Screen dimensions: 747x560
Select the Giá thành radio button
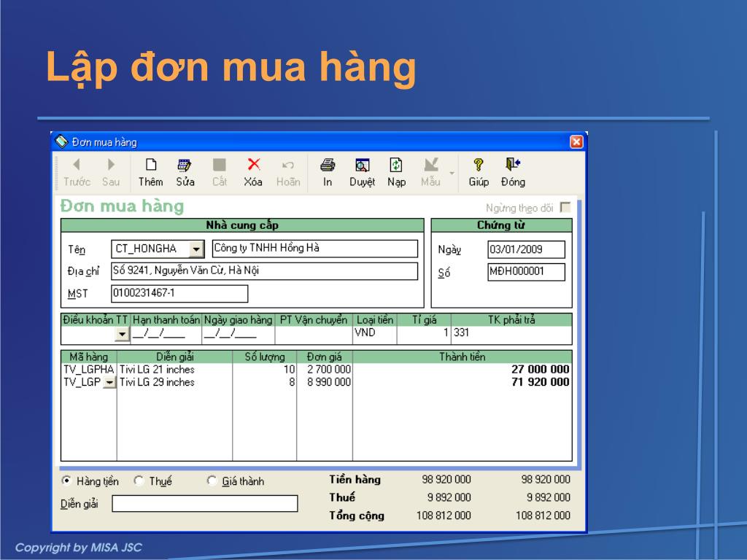(x=212, y=481)
